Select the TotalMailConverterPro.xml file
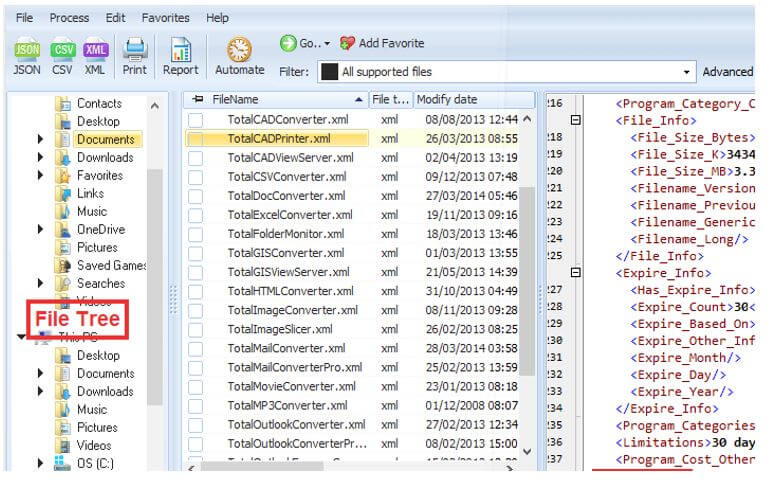This screenshot has width=767, height=483. click(295, 368)
